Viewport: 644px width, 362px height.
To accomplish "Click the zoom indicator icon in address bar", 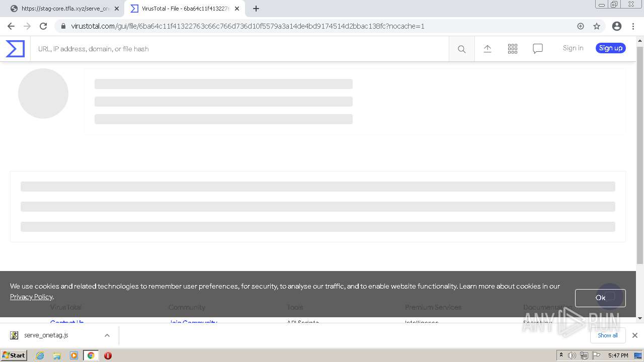I will point(581,26).
